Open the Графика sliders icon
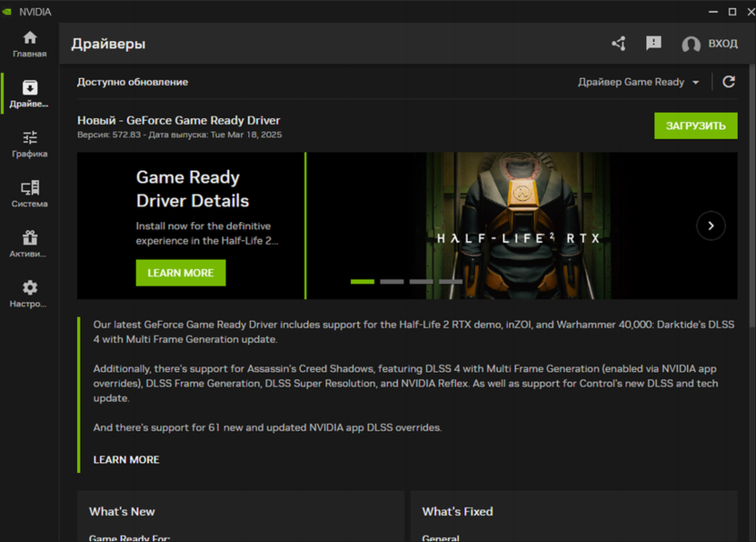This screenshot has width=756, height=542. [x=30, y=137]
